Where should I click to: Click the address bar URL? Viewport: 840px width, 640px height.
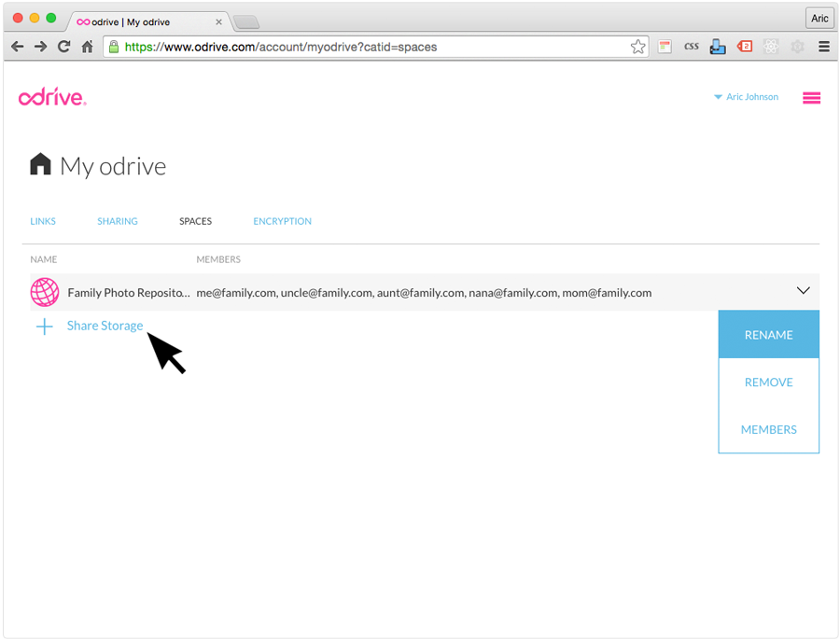(281, 48)
